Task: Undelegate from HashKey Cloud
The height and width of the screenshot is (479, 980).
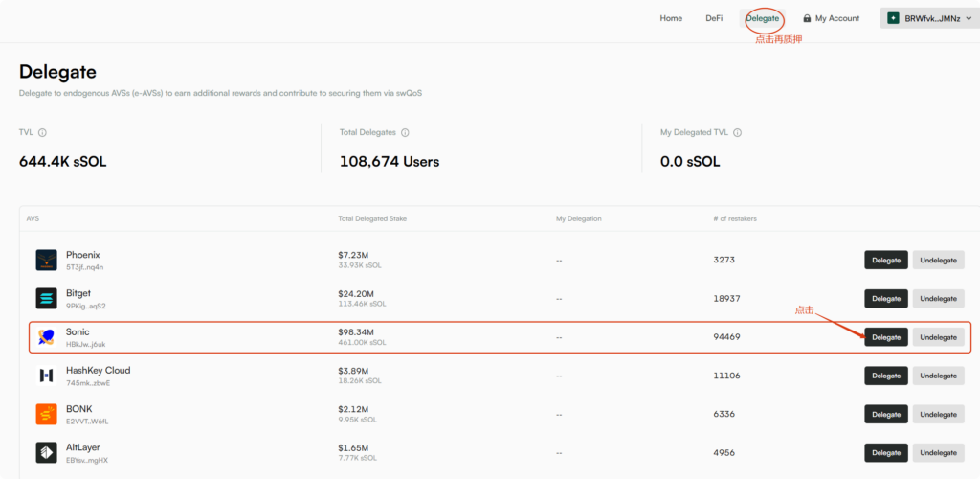Action: pos(938,376)
